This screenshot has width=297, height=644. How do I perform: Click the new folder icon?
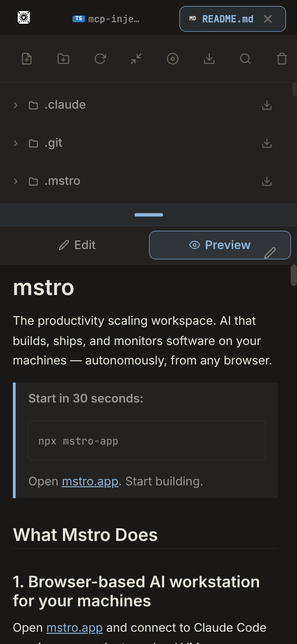click(x=63, y=59)
